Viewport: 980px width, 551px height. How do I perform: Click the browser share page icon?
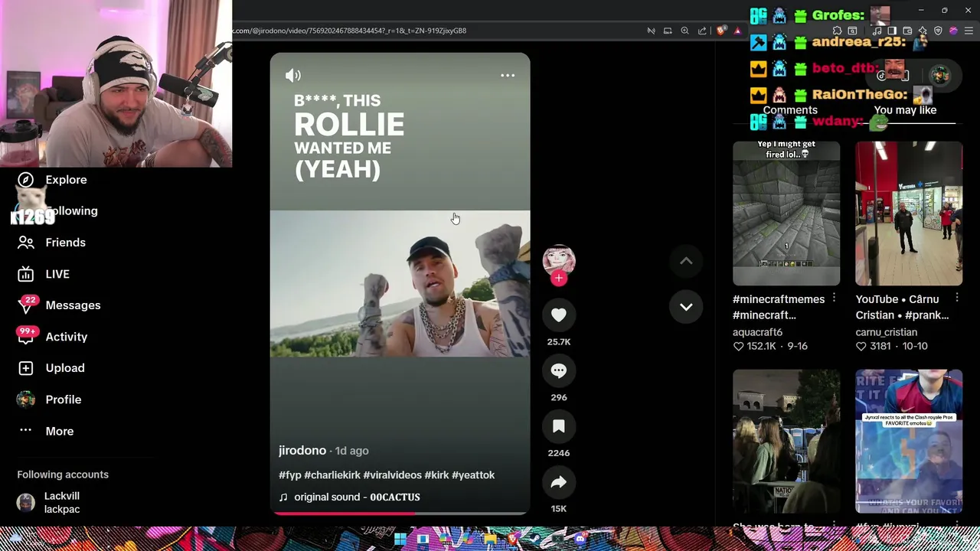click(702, 31)
